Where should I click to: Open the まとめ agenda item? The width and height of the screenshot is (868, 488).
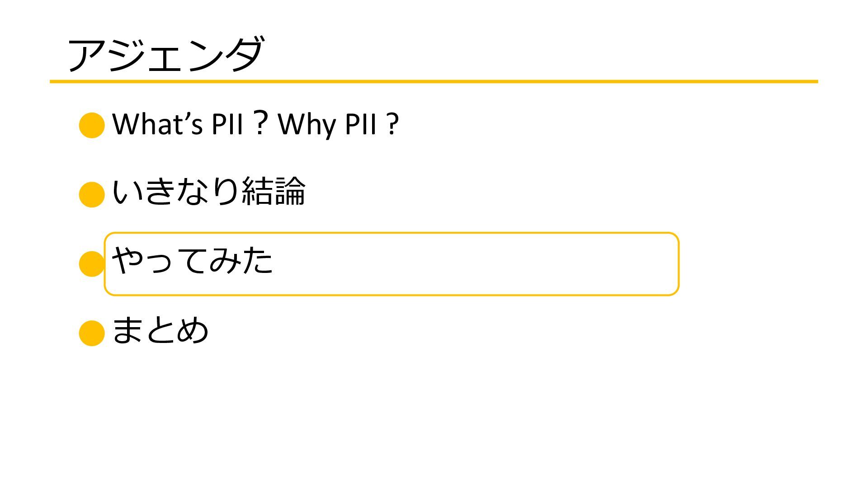click(x=160, y=330)
